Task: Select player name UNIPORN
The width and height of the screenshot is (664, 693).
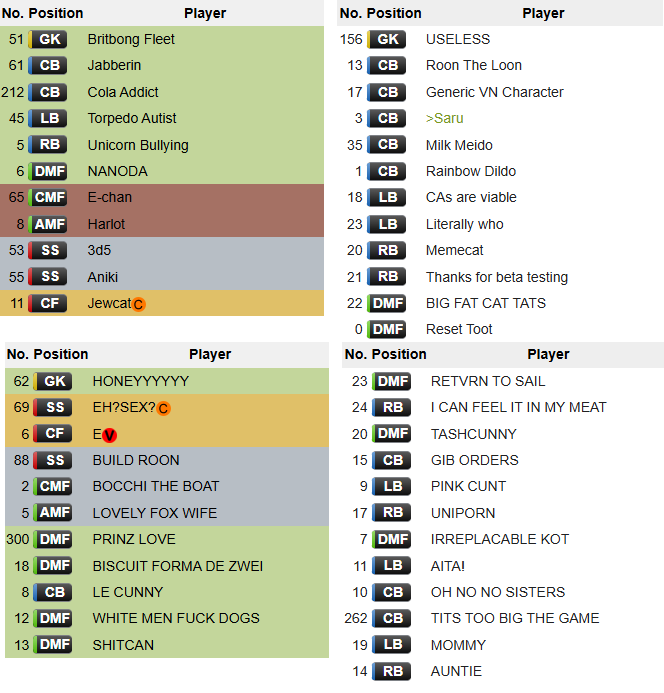Action: click(463, 513)
